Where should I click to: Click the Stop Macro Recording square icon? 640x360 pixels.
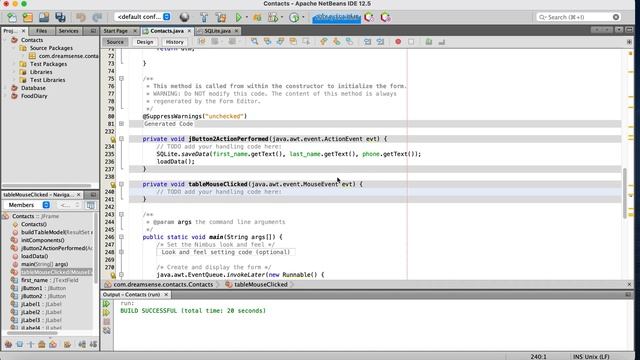411,42
